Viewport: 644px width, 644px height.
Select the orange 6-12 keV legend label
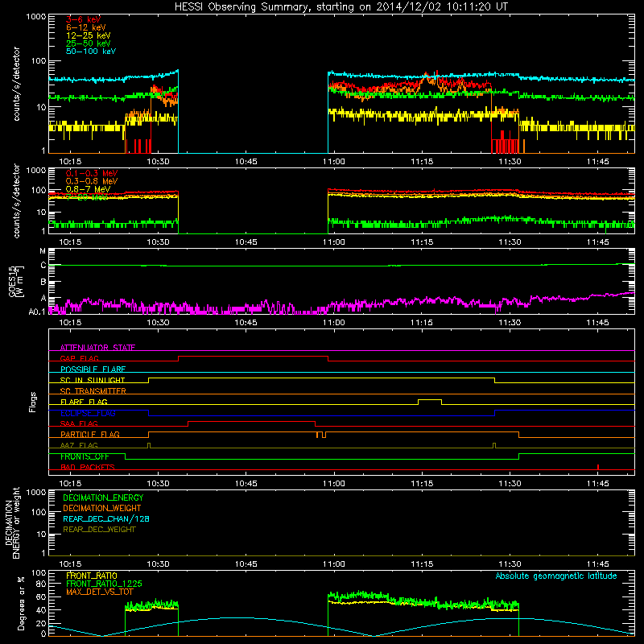coord(86,27)
